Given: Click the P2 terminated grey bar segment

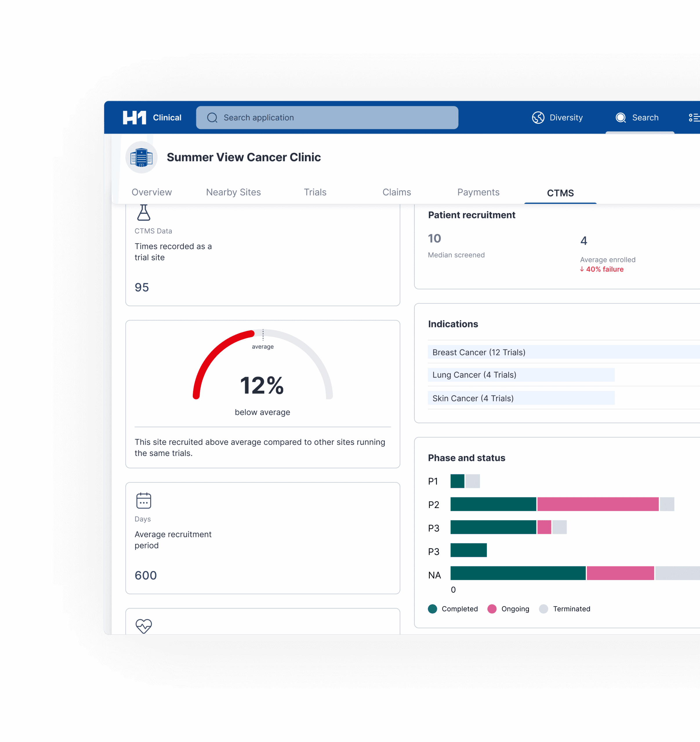Looking at the screenshot, I should pyautogui.click(x=667, y=504).
